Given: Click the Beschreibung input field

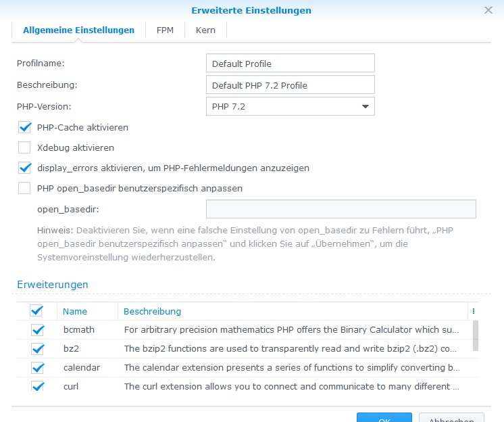Looking at the screenshot, I should [x=290, y=85].
